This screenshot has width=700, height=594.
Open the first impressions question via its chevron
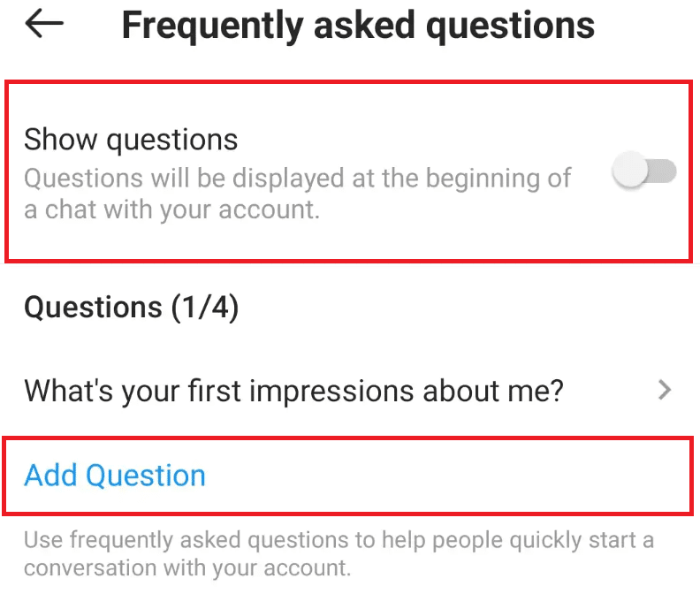point(665,390)
